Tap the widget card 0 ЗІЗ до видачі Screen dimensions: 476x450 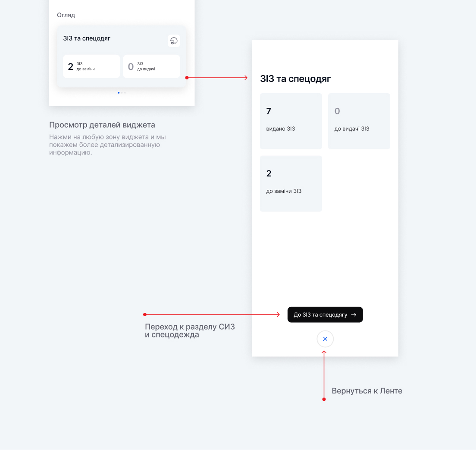[151, 66]
